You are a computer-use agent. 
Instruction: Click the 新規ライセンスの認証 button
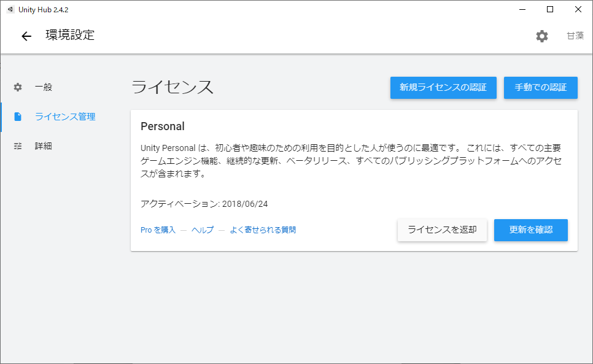click(443, 88)
